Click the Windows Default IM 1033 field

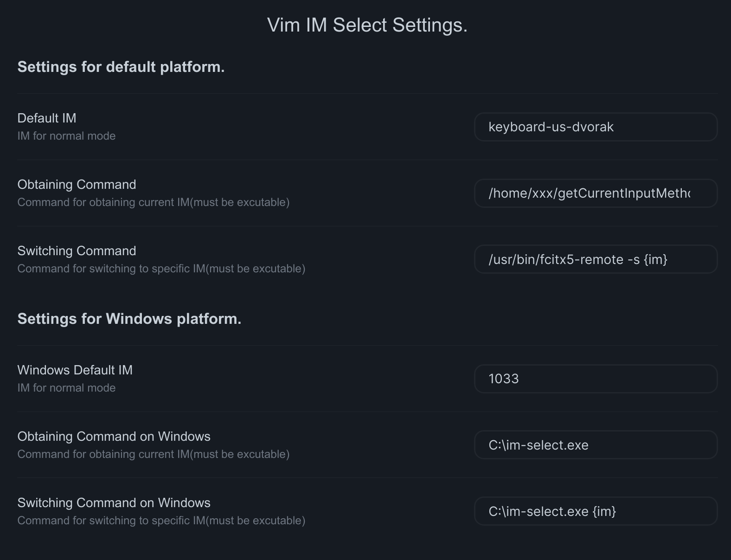596,379
